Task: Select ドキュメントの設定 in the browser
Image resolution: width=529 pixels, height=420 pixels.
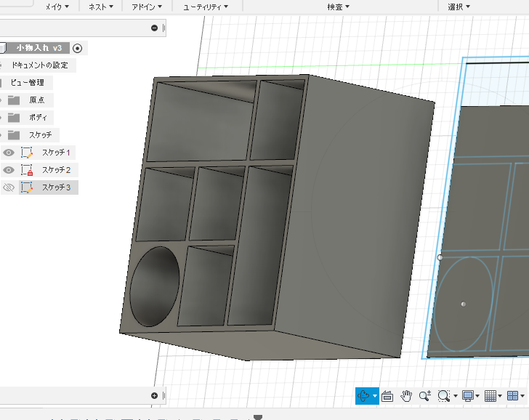Action: [x=39, y=65]
